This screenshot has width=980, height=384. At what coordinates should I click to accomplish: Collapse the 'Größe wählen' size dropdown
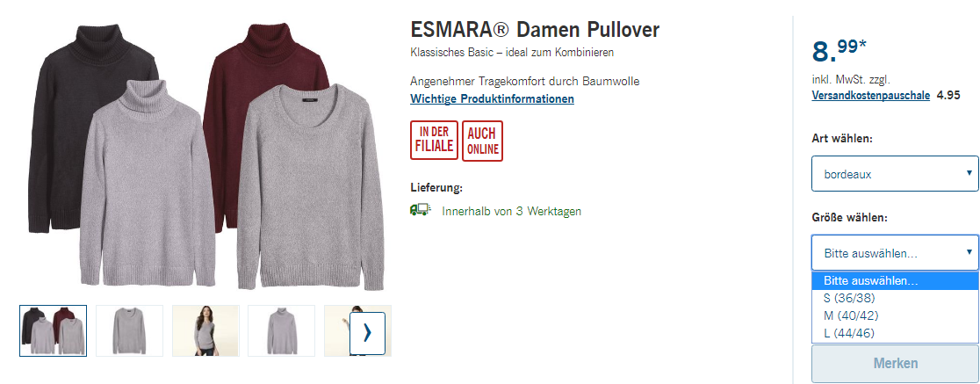coord(895,253)
